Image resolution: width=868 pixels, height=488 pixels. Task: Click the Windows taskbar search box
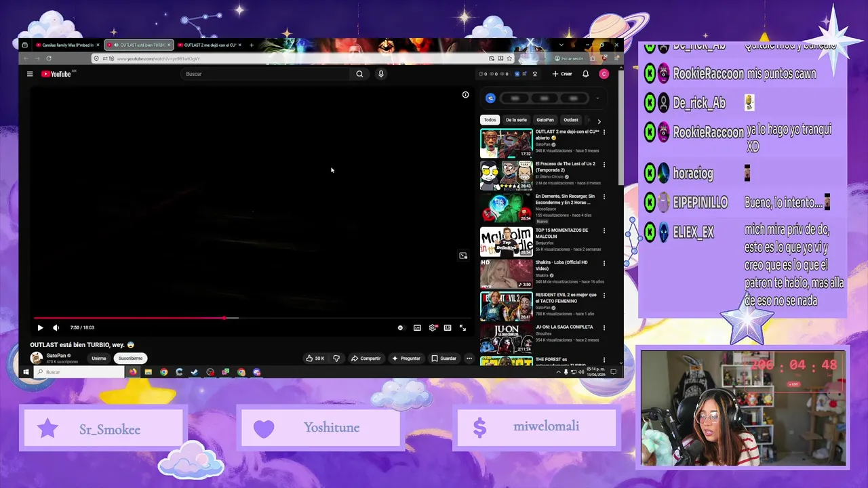tap(78, 372)
